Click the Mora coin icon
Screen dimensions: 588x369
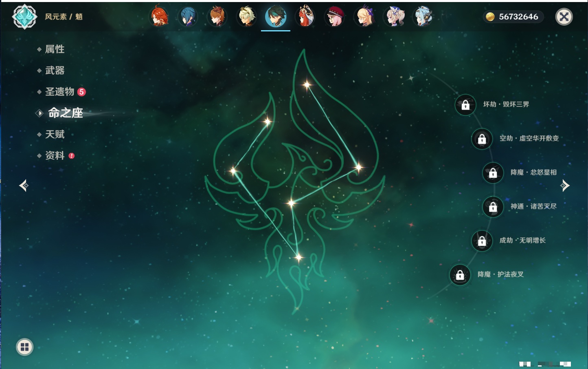coord(490,17)
